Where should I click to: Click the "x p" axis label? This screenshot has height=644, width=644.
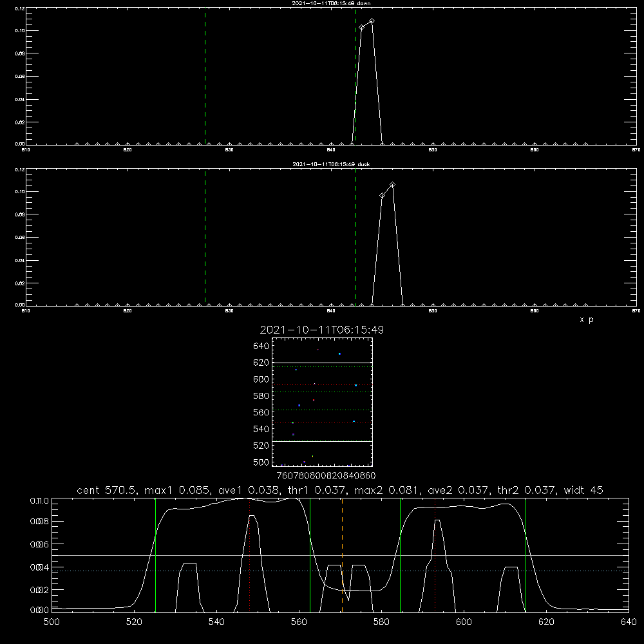tap(587, 319)
